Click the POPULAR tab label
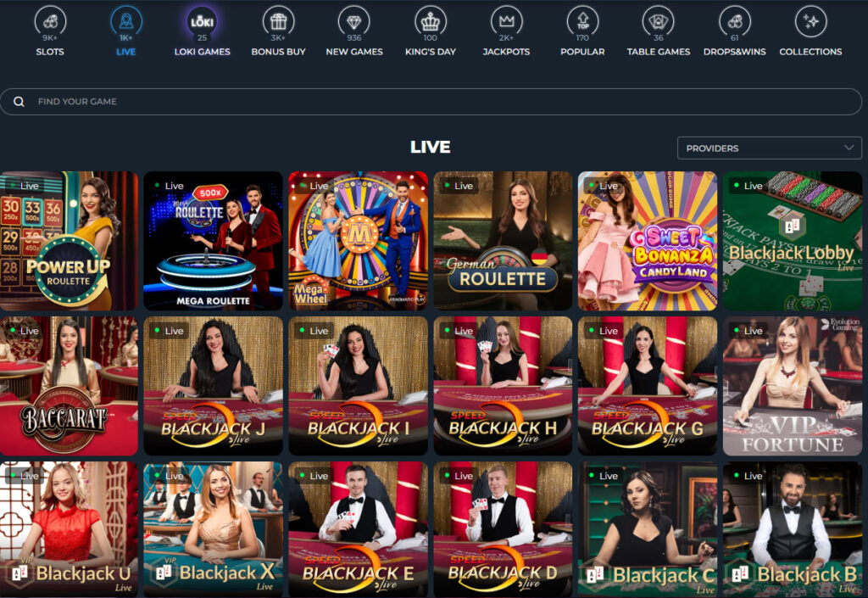This screenshot has width=868, height=598. (582, 52)
